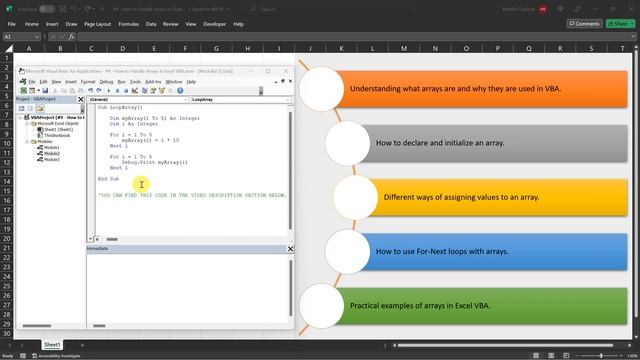640x360 pixels.
Task: Click the Comments button
Action: coord(584,24)
